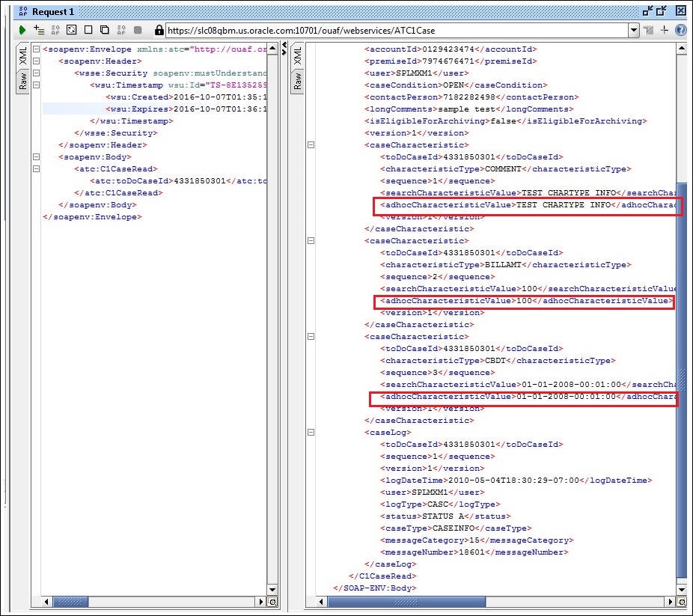Open the endpoint address dropdown
Image resolution: width=693 pixels, height=616 pixels.
click(634, 31)
